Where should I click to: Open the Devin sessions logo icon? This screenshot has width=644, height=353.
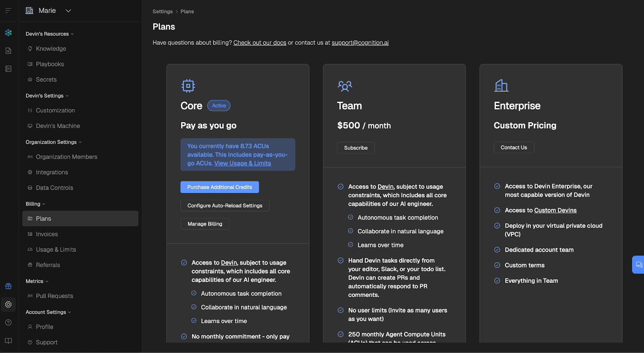[x=8, y=33]
